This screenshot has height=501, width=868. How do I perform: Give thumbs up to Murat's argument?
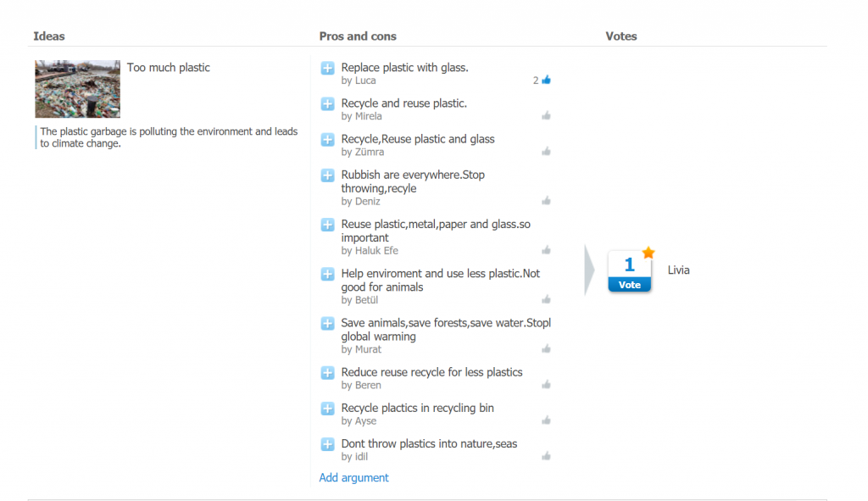tap(546, 349)
